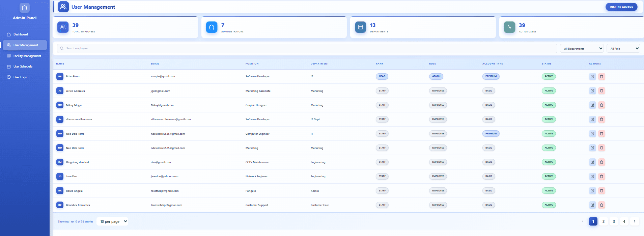Delete dhenscen villanuevaa's account

(x=601, y=119)
